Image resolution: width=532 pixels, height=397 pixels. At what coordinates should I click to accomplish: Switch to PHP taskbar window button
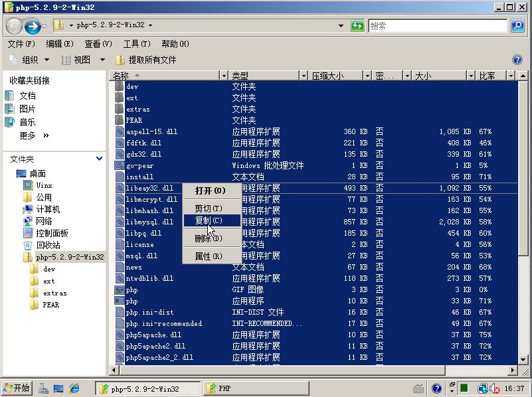(256, 388)
